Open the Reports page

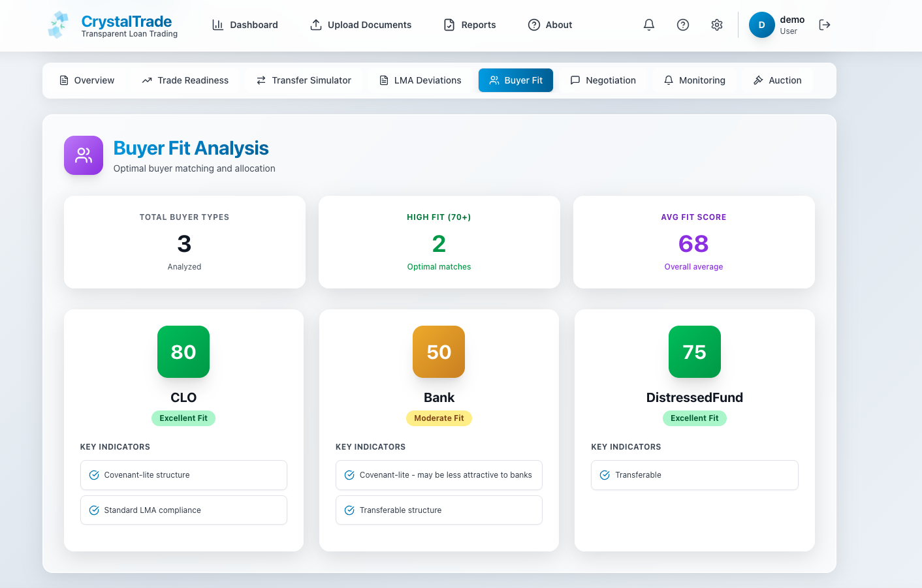[469, 25]
